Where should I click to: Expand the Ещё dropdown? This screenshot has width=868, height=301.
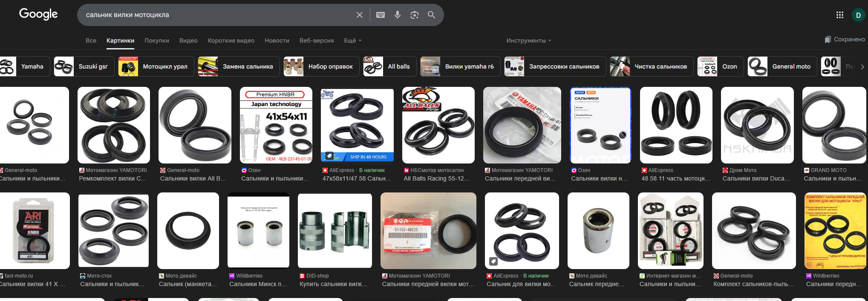[353, 40]
